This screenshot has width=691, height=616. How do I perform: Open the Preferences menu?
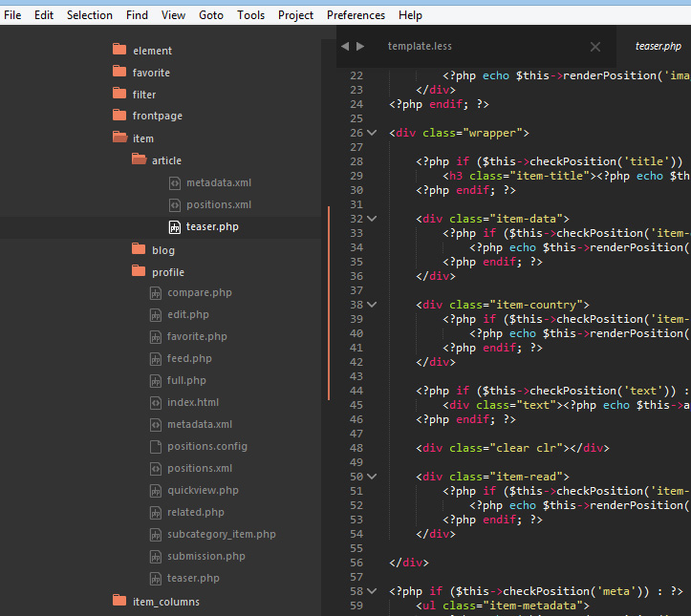(x=356, y=15)
